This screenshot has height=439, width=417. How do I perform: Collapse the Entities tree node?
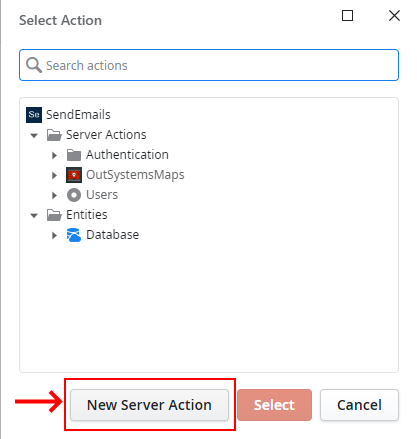(x=34, y=215)
